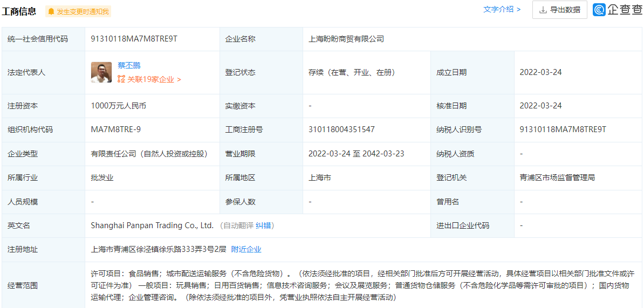This screenshot has height=308, width=644.
Task: Click the Qichacha logo icon
Action: point(599,10)
